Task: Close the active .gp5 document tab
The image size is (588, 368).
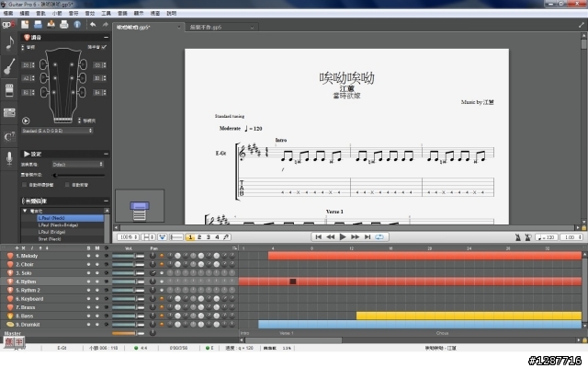Action: tap(179, 28)
